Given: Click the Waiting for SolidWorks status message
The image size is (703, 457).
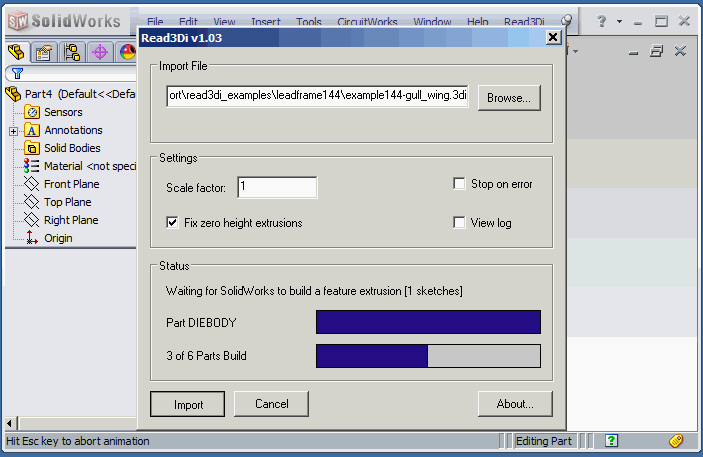Looking at the screenshot, I should 314,291.
